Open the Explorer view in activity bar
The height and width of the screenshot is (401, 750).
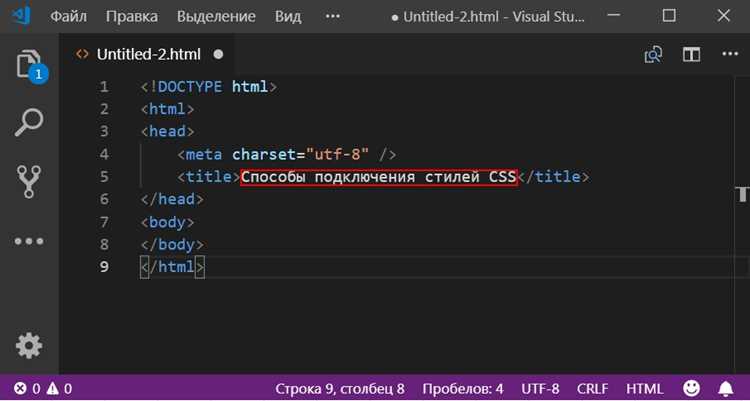click(29, 65)
